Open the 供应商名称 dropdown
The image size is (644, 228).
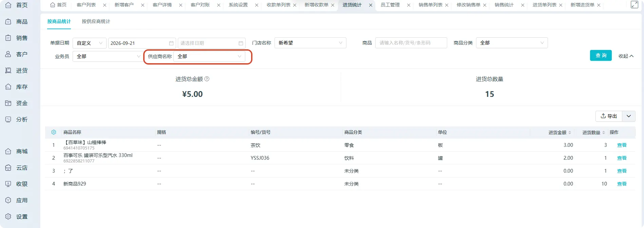click(x=209, y=56)
